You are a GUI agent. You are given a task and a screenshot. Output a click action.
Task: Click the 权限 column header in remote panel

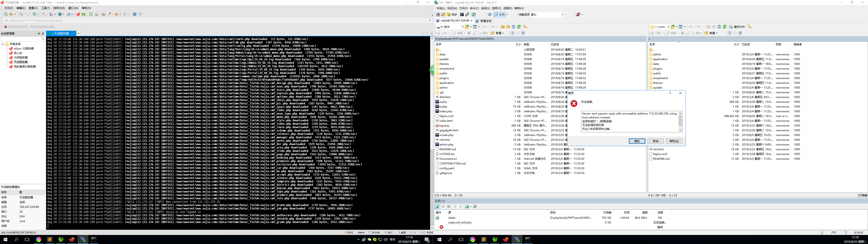783,45
